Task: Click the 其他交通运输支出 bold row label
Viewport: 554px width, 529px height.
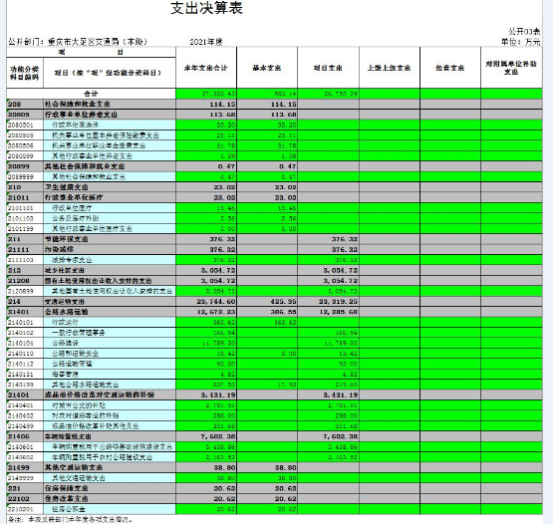Action: (x=73, y=468)
